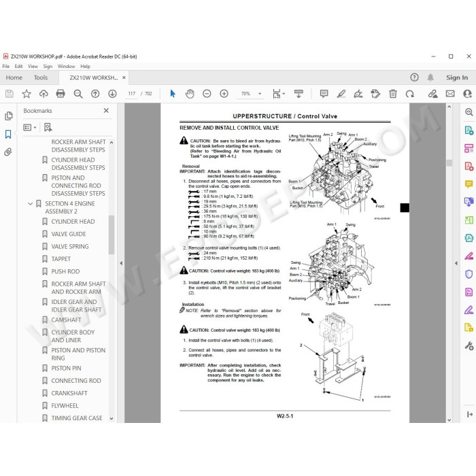The image size is (476, 476).
Task: Open the help question mark
Action: (x=414, y=78)
